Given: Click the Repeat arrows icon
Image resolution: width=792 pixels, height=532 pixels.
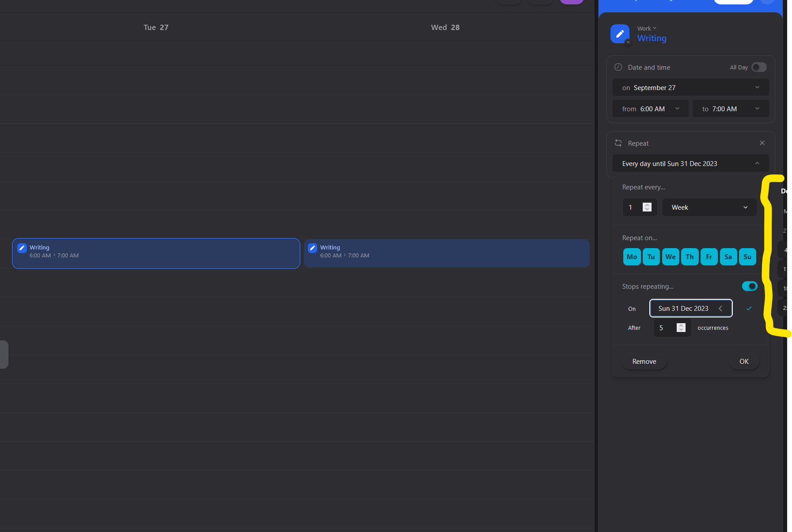Looking at the screenshot, I should coord(618,143).
